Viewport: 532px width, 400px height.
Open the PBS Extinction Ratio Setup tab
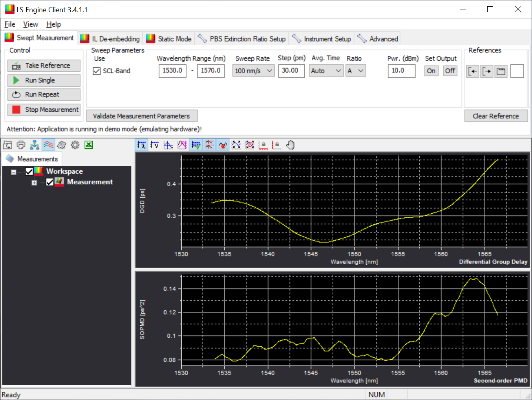[242, 39]
